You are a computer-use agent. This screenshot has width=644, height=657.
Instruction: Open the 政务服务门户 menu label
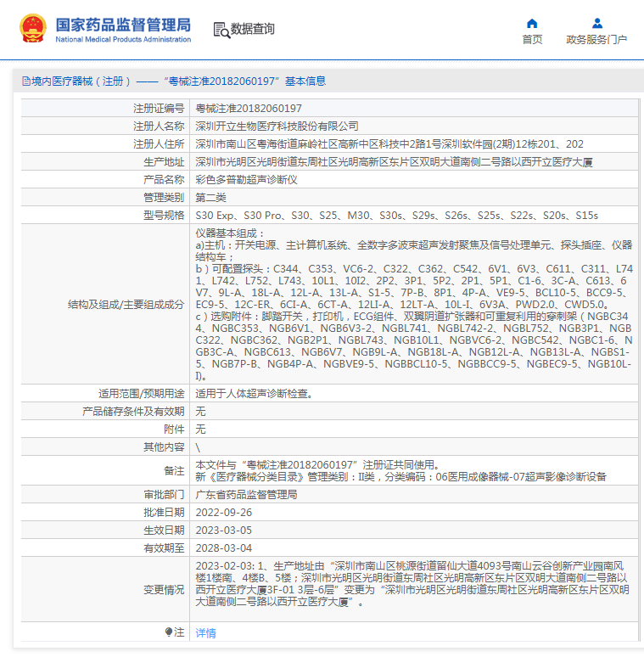click(596, 40)
